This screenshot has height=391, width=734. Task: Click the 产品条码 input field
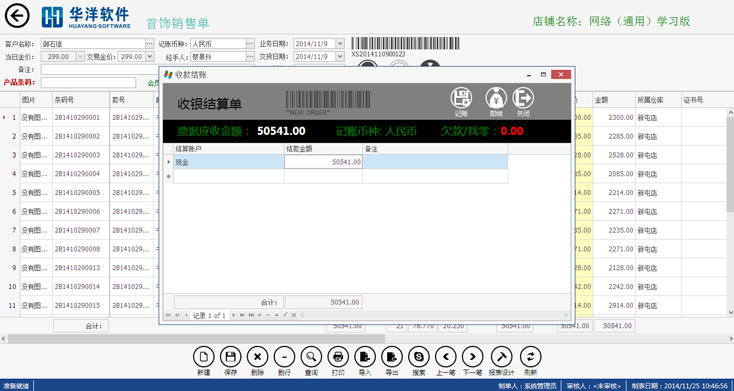tap(88, 83)
